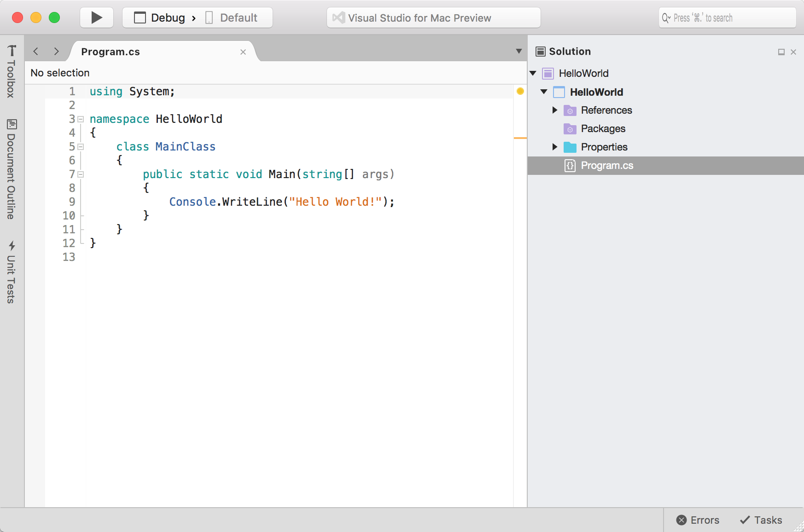
Task: Open the Document Outline side panel
Action: click(12, 169)
